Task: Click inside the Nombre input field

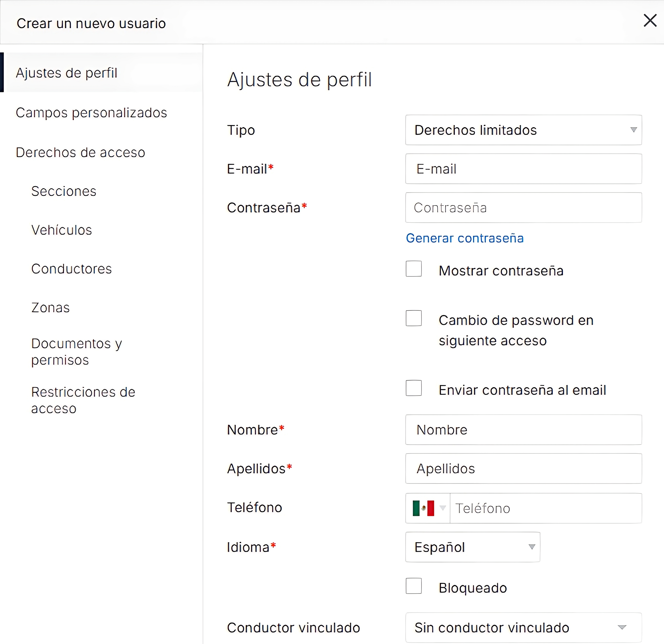Action: [523, 430]
